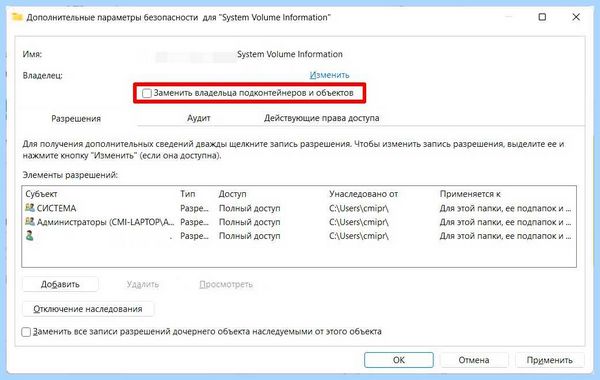The height and width of the screenshot is (380, 600).
Task: Click the Доступ column header
Action: pos(232,194)
